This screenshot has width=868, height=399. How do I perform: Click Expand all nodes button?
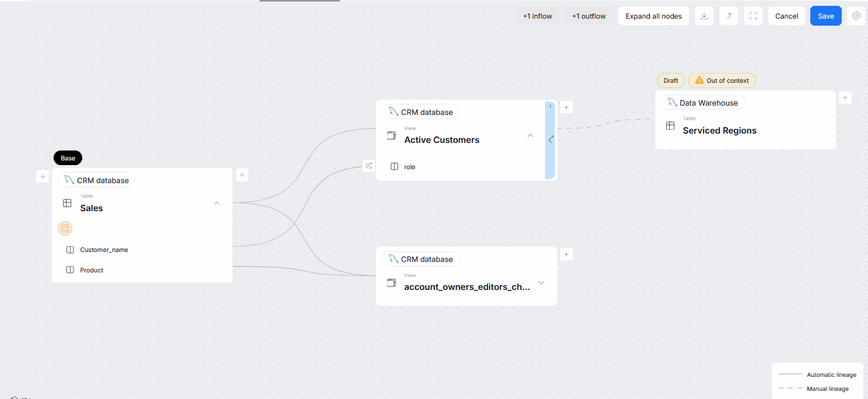(x=653, y=16)
